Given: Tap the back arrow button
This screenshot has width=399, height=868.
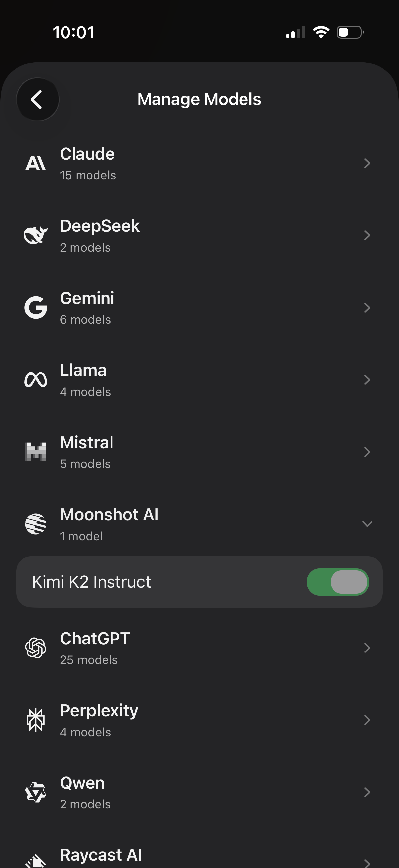Looking at the screenshot, I should pos(37,99).
